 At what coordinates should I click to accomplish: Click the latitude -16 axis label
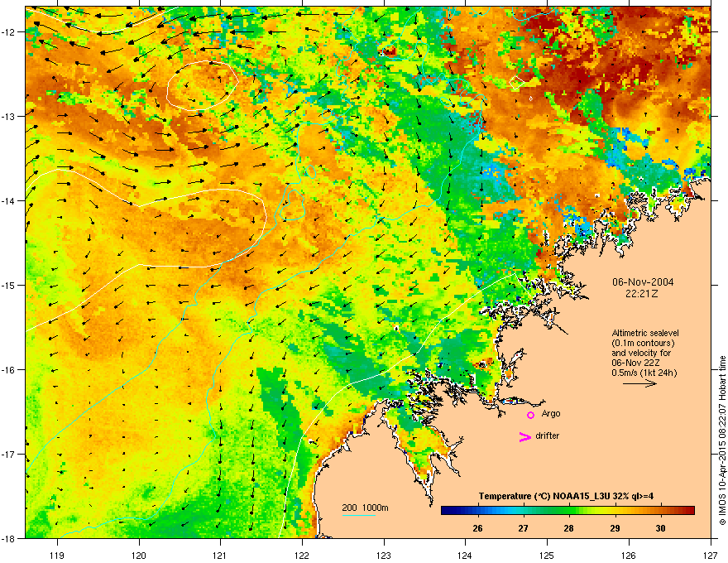point(9,370)
